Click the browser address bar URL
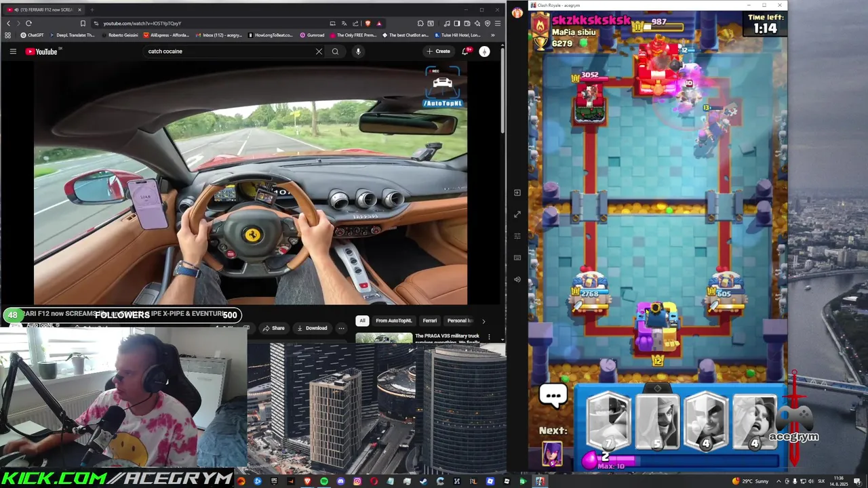The image size is (868, 488). coord(142,23)
